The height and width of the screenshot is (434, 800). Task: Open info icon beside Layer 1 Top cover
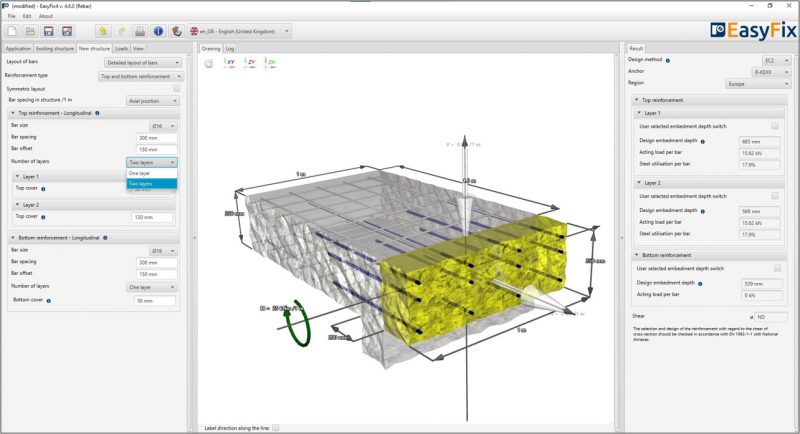(x=43, y=189)
